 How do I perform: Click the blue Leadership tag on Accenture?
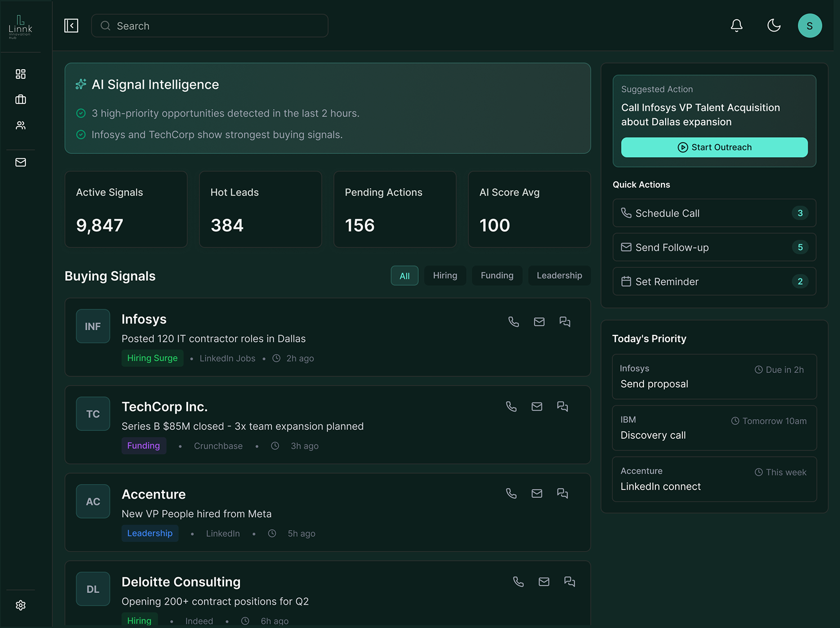pos(150,533)
